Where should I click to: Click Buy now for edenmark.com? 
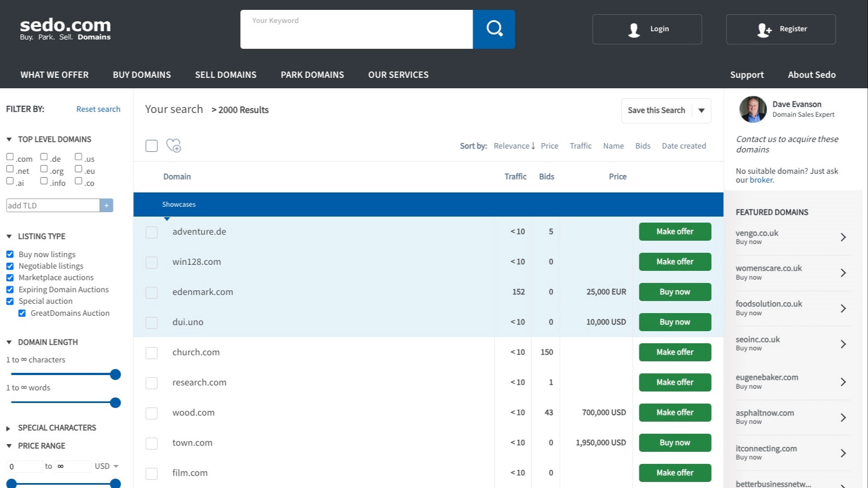[x=675, y=292]
